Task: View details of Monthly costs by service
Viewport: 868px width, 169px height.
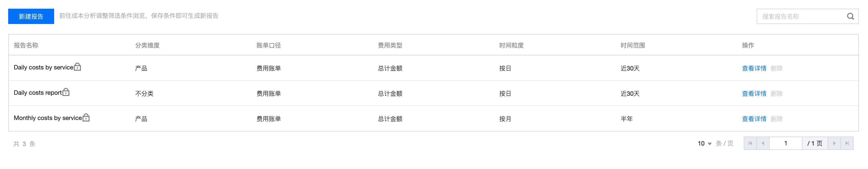Action: (754, 119)
